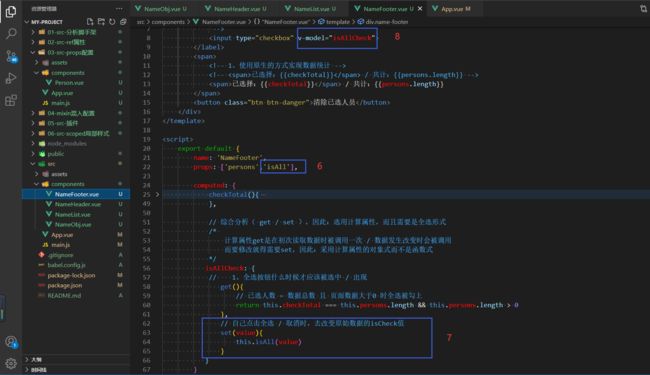Image resolution: width=650 pixels, height=375 pixels.
Task: Expand the node_modules folder
Action: 77,143
